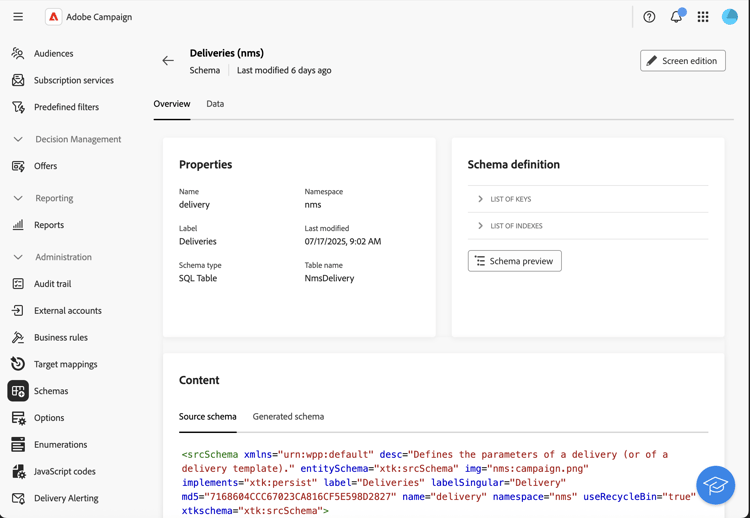Collapse the Administration section chevron
Viewport: 750px width, 518px height.
18,257
